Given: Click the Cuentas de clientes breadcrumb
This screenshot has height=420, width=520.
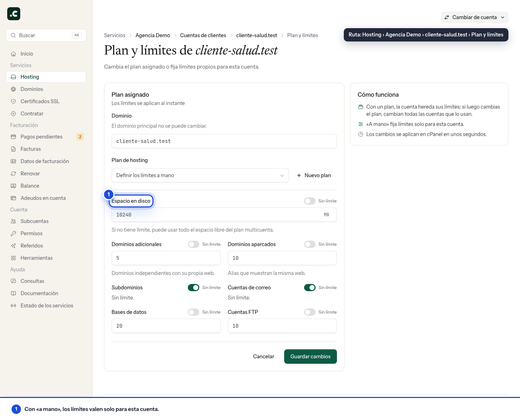Looking at the screenshot, I should (203, 35).
